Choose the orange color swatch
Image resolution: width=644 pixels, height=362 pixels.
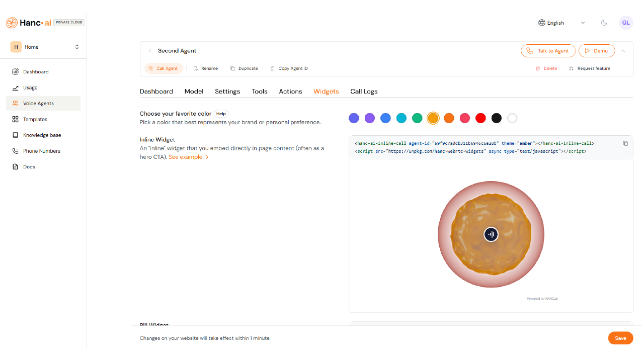pos(449,118)
